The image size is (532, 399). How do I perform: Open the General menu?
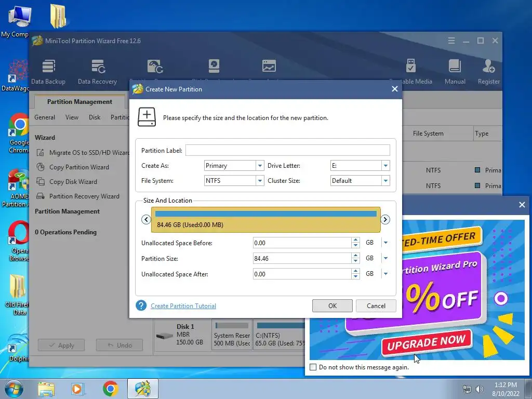click(45, 117)
